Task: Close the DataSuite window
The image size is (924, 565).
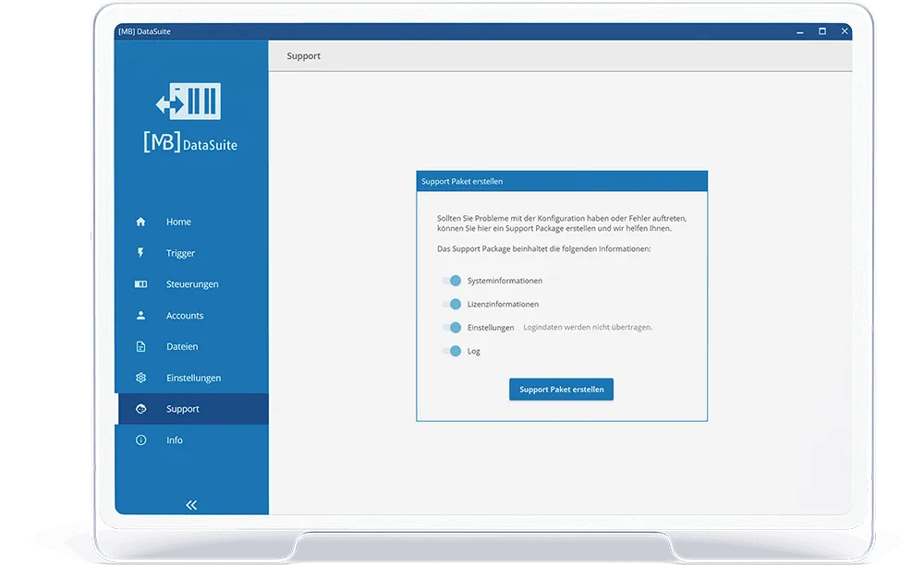Action: click(845, 31)
